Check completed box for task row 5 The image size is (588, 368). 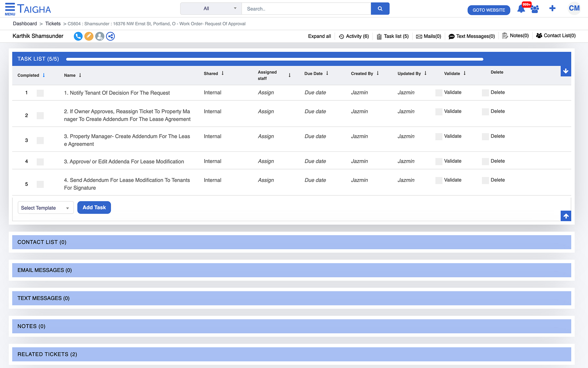coord(40,184)
